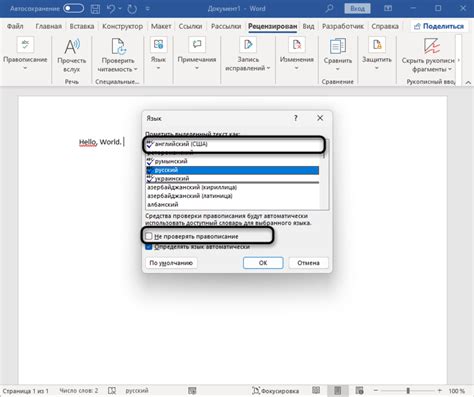Switch to the Вставка ribbon tab
This screenshot has width=474, height=397.
point(82,26)
